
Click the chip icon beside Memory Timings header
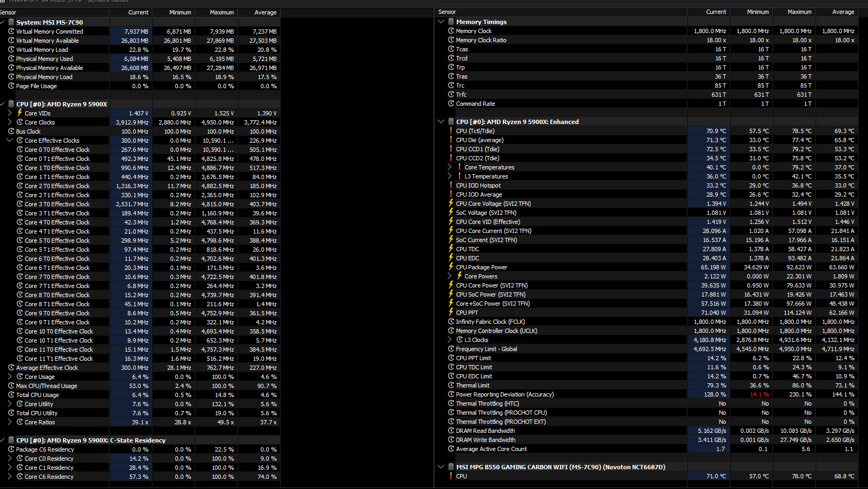click(451, 21)
